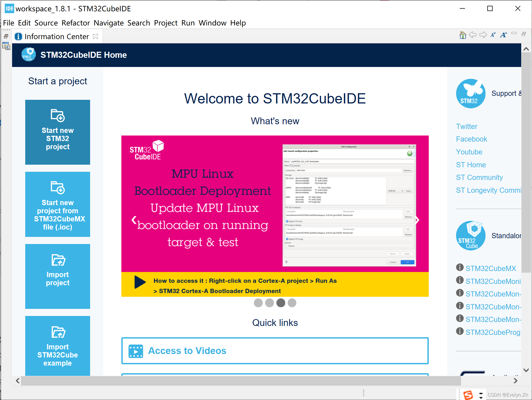
Task: Open the STM32CubeProg link
Action: (x=493, y=332)
